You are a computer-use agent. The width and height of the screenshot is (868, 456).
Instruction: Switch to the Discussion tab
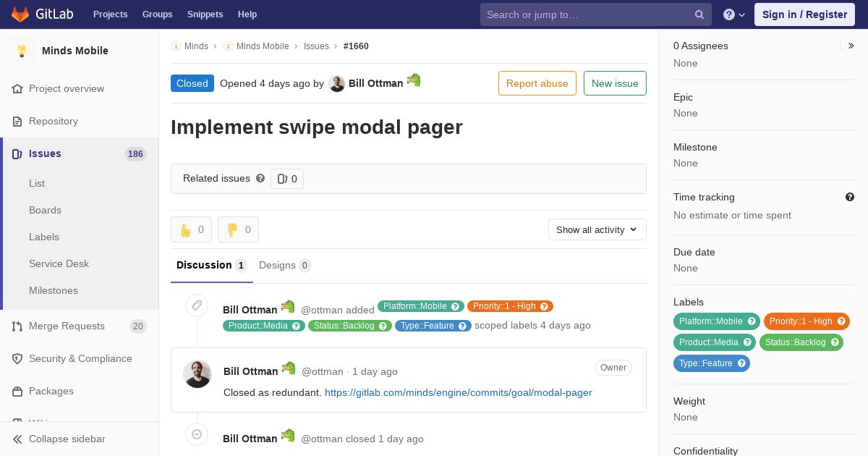pyautogui.click(x=212, y=265)
